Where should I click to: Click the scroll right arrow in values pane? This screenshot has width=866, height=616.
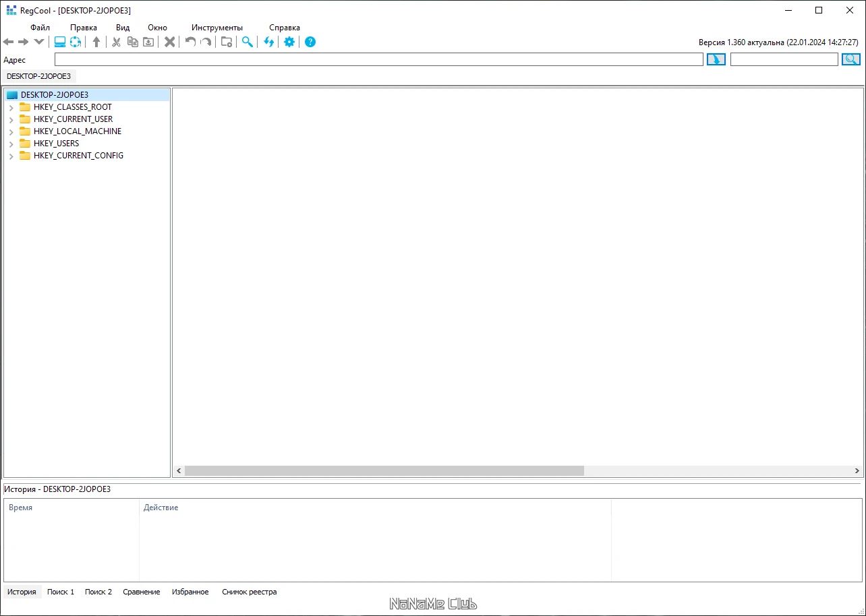857,470
